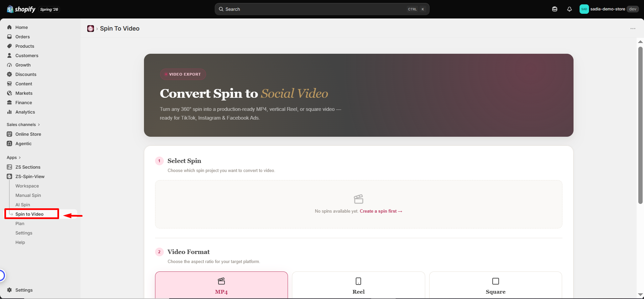Click the Analytics bar chart icon
The height and width of the screenshot is (299, 644).
[9, 112]
